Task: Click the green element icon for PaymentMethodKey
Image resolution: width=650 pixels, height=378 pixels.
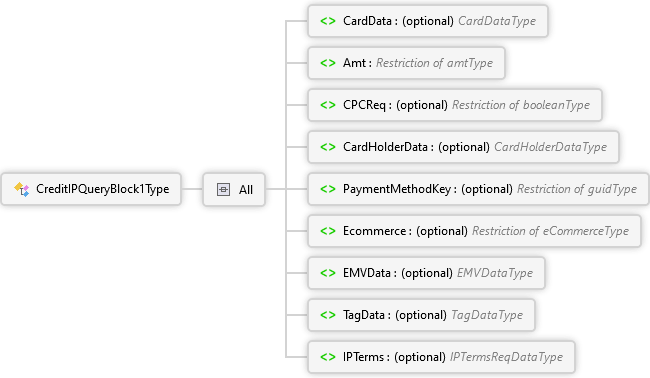Action: click(327, 189)
